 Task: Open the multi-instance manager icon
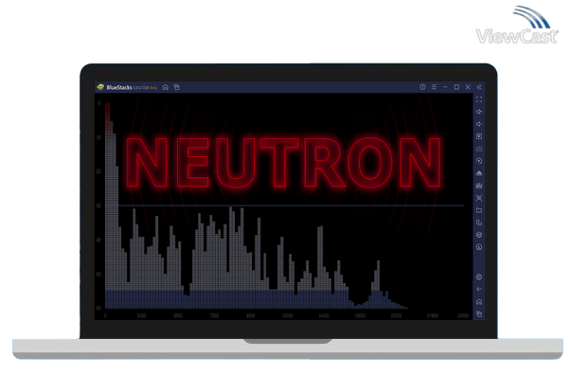(x=479, y=223)
